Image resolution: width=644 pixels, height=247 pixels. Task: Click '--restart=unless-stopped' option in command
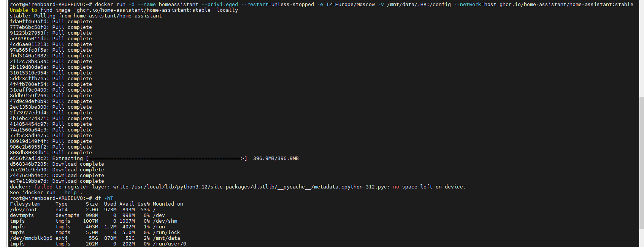click(x=278, y=5)
